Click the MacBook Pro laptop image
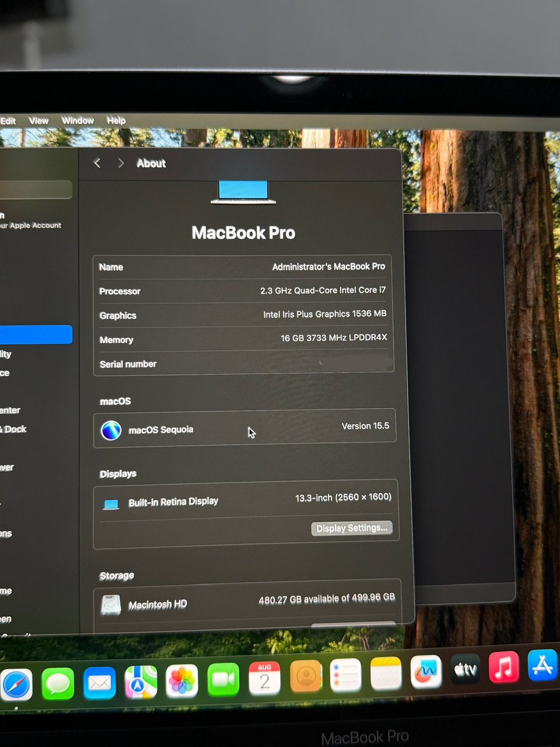560x747 pixels. coord(243,192)
